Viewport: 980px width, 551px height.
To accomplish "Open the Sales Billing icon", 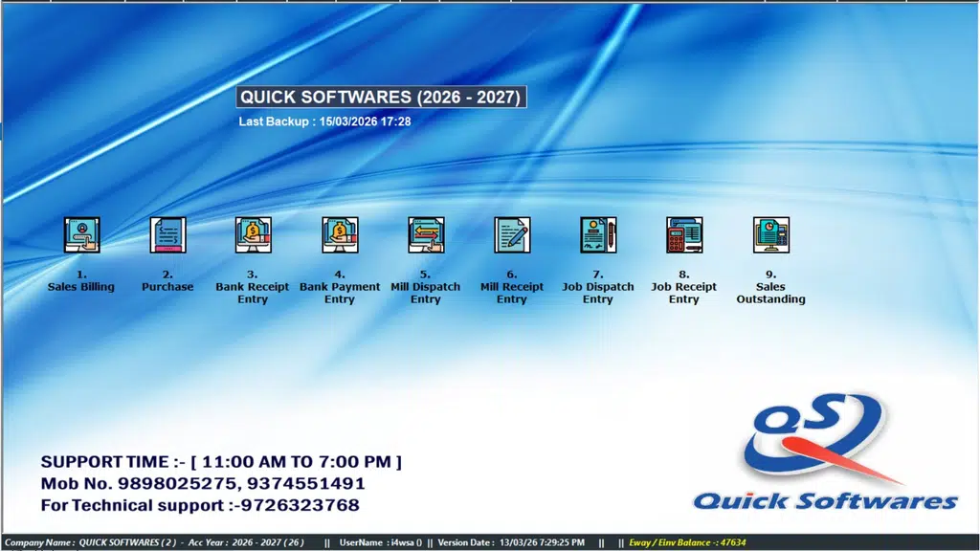I will [x=82, y=235].
